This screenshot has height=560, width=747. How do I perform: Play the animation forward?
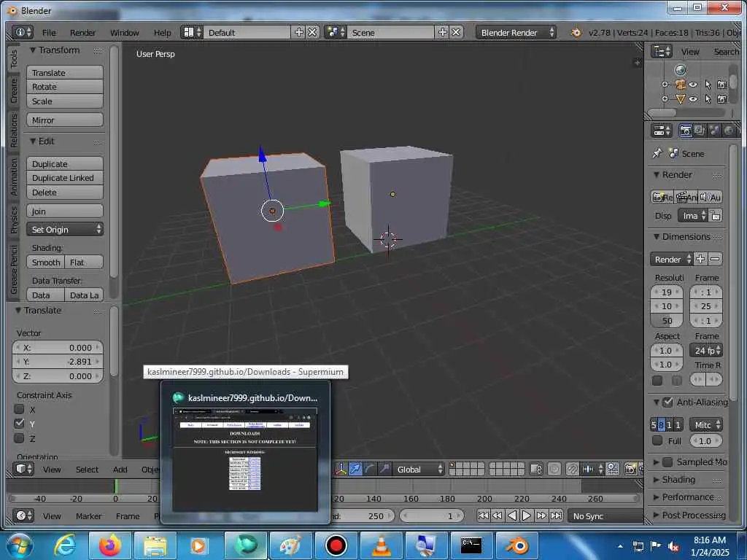[527, 516]
